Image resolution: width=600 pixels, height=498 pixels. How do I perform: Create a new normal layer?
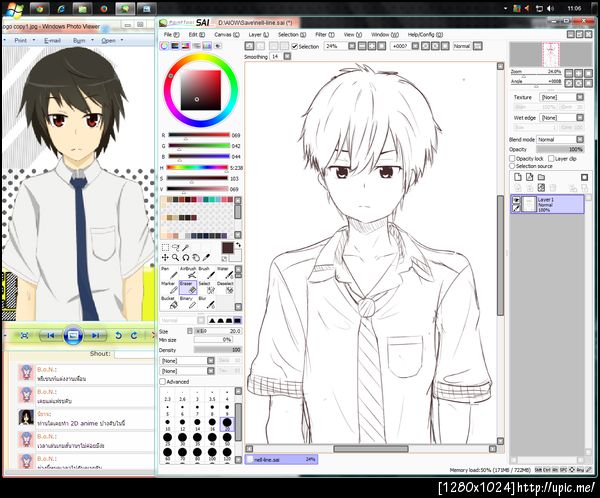(518, 177)
